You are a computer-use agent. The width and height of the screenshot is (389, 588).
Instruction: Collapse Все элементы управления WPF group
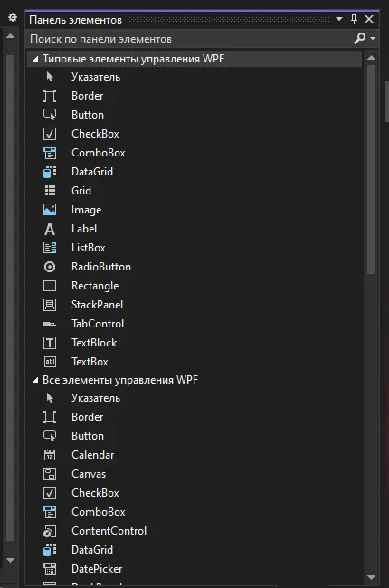[x=35, y=380]
